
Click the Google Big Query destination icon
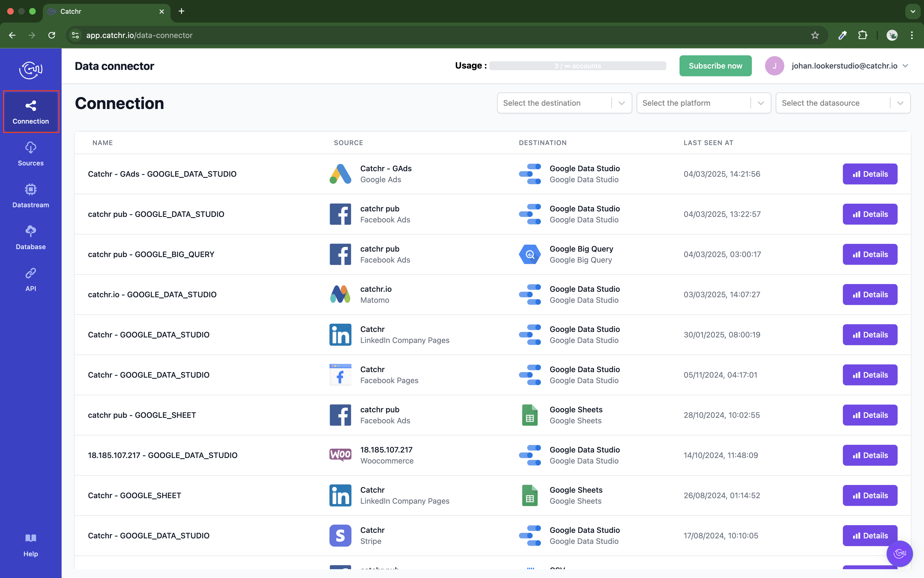(x=530, y=254)
